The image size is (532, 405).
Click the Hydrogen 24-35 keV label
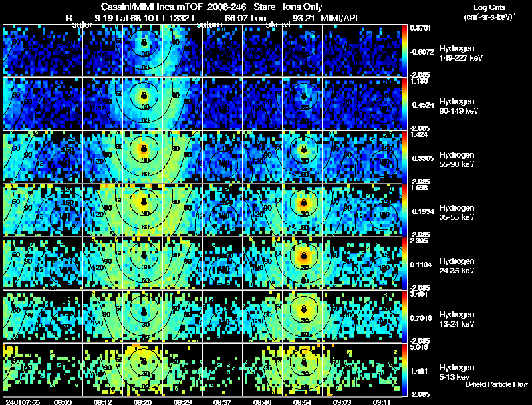[x=457, y=266]
